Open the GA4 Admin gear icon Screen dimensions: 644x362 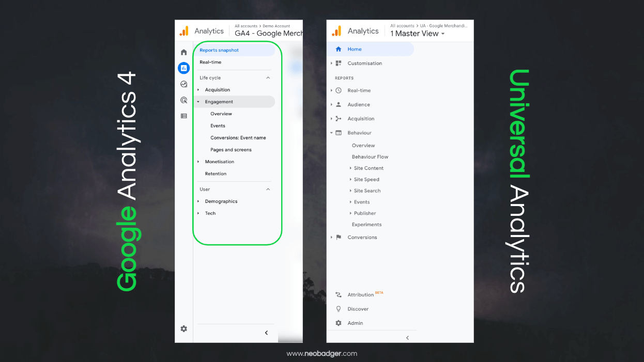pos(183,328)
